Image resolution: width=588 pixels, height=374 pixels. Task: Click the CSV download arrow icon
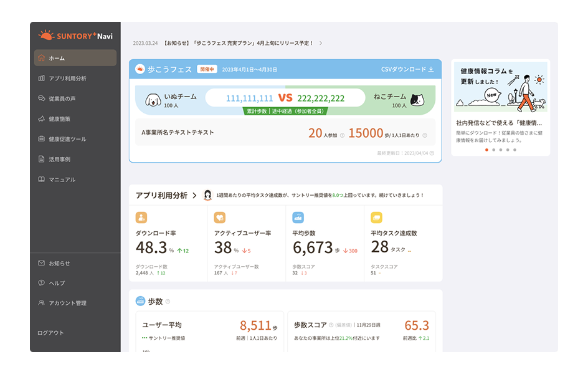click(431, 69)
